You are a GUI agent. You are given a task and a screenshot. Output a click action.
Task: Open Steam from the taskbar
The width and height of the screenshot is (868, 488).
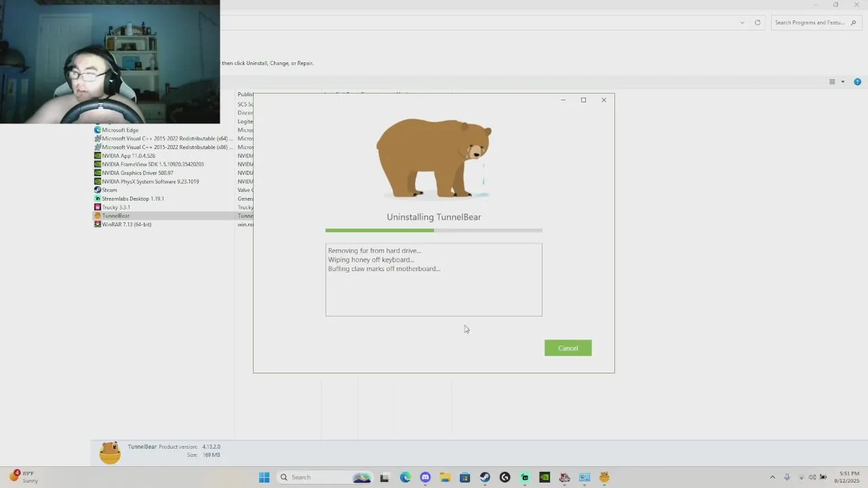coord(485,477)
